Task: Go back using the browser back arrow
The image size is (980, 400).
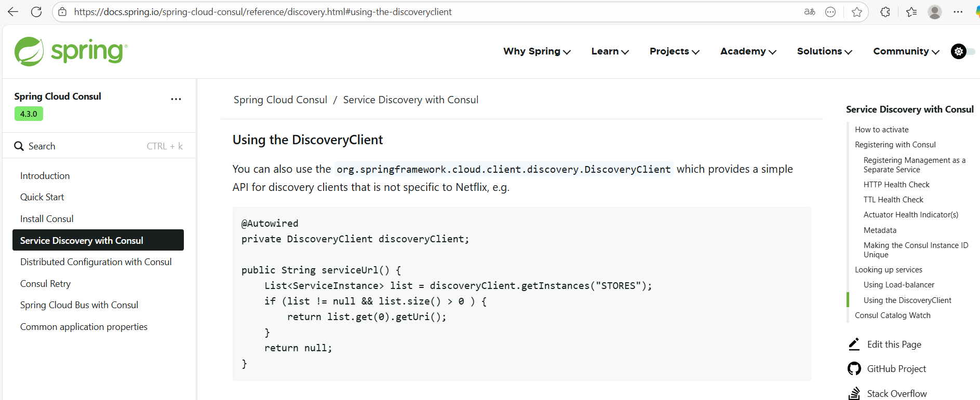Action: pos(13,11)
